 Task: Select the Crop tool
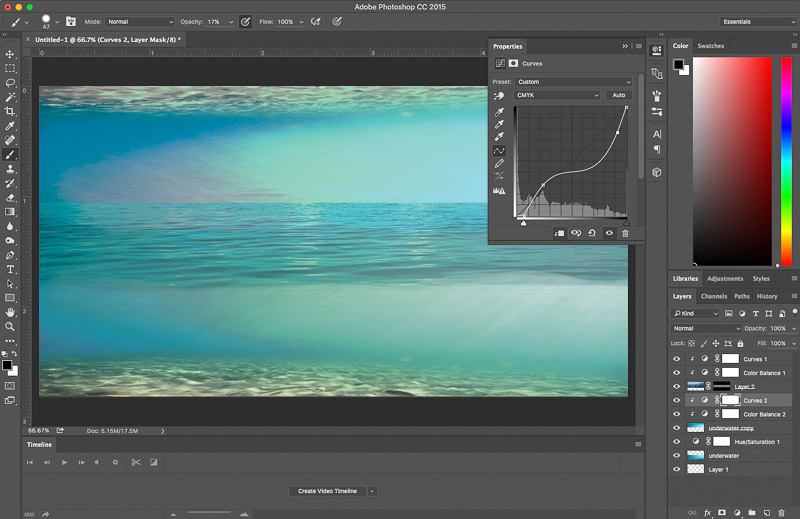[x=10, y=111]
